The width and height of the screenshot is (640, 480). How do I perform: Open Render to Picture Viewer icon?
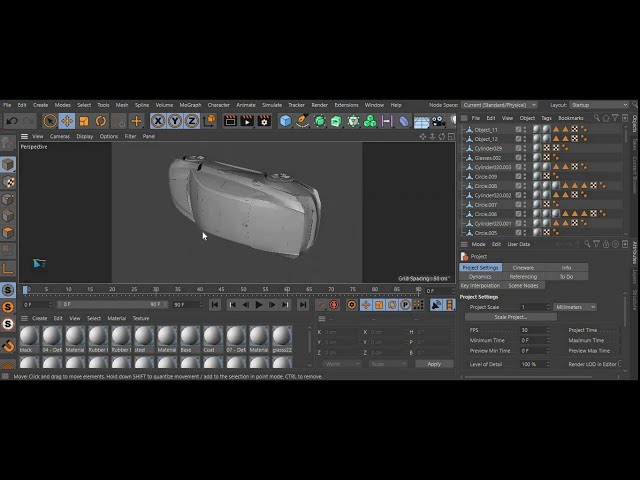[247, 121]
